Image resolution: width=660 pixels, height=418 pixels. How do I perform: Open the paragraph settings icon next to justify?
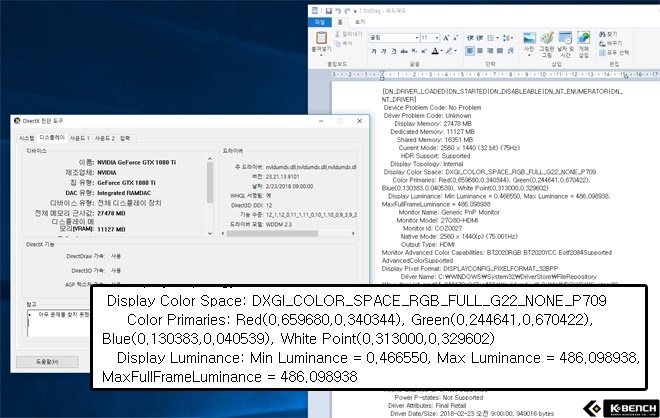pyautogui.click(x=511, y=51)
